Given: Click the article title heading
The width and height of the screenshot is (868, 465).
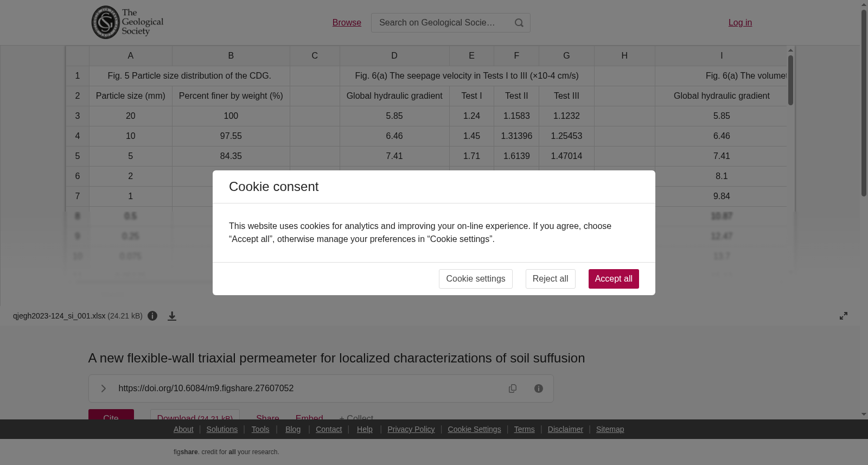Looking at the screenshot, I should tap(336, 358).
